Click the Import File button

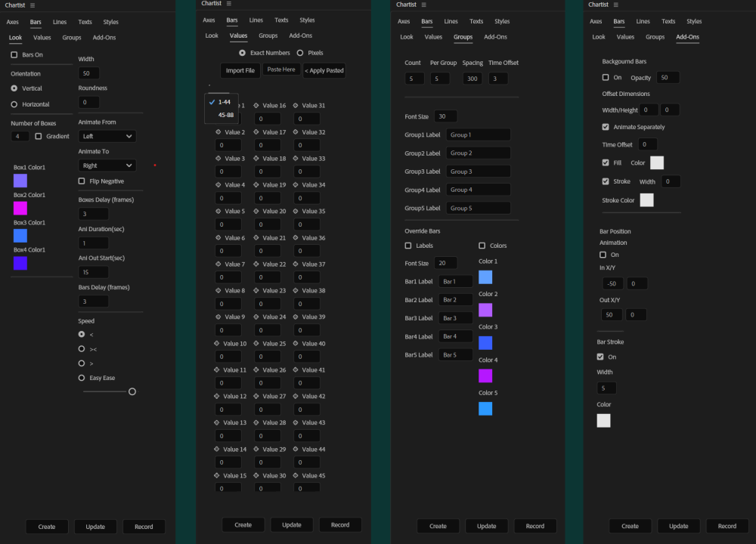[240, 70]
